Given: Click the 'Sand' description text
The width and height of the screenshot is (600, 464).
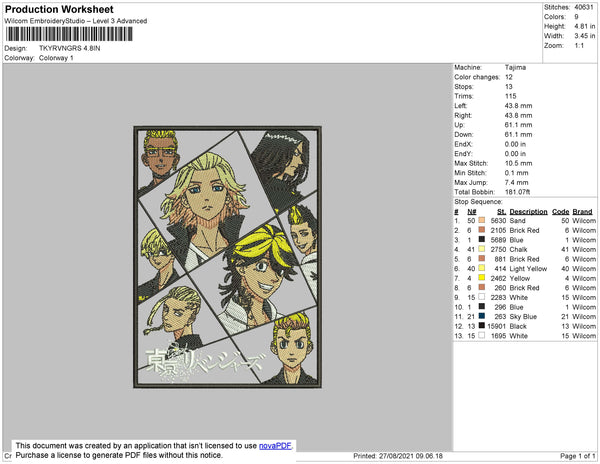Looking at the screenshot, I should [517, 221].
